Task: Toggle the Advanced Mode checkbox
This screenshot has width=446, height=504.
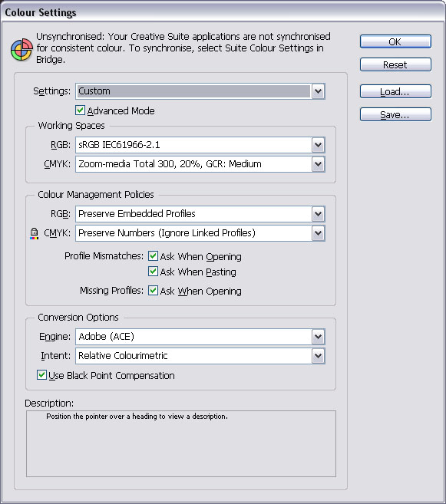Action: click(80, 110)
